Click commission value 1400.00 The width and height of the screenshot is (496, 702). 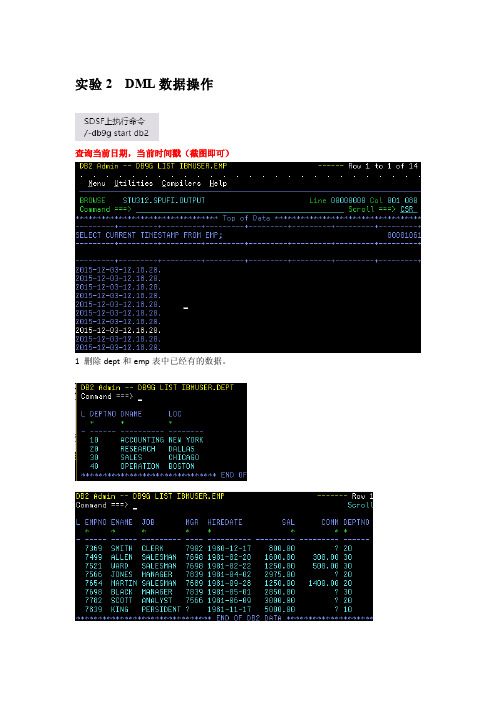[x=323, y=583]
